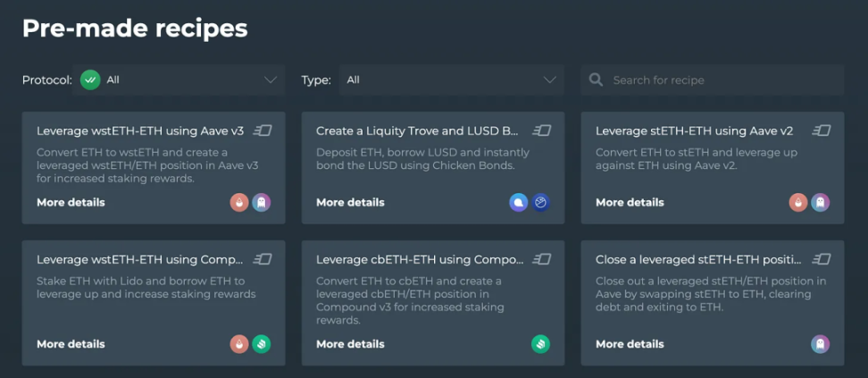Click the green All protocols check badge
The height and width of the screenshot is (378, 868).
[89, 80]
